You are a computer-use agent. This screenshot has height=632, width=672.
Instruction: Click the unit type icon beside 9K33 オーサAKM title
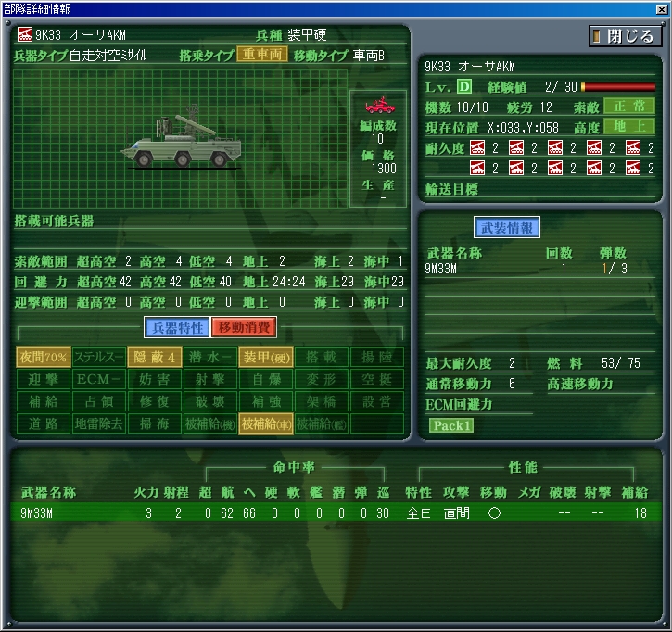pyautogui.click(x=24, y=34)
